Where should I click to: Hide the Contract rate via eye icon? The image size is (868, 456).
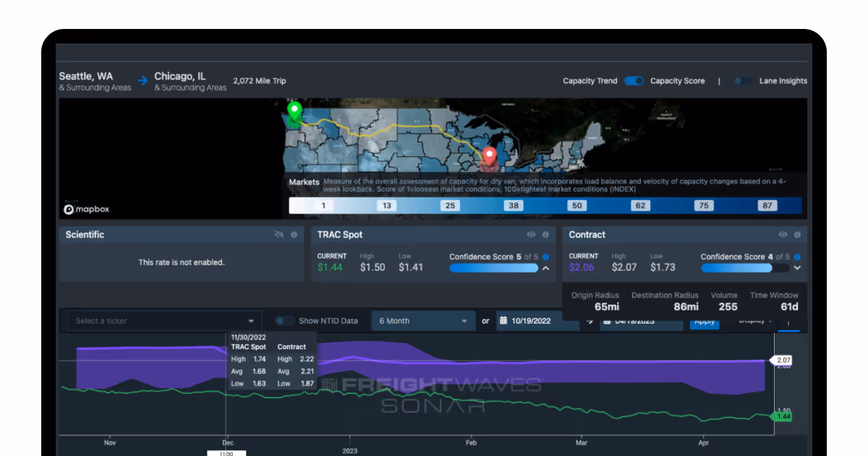(x=783, y=235)
